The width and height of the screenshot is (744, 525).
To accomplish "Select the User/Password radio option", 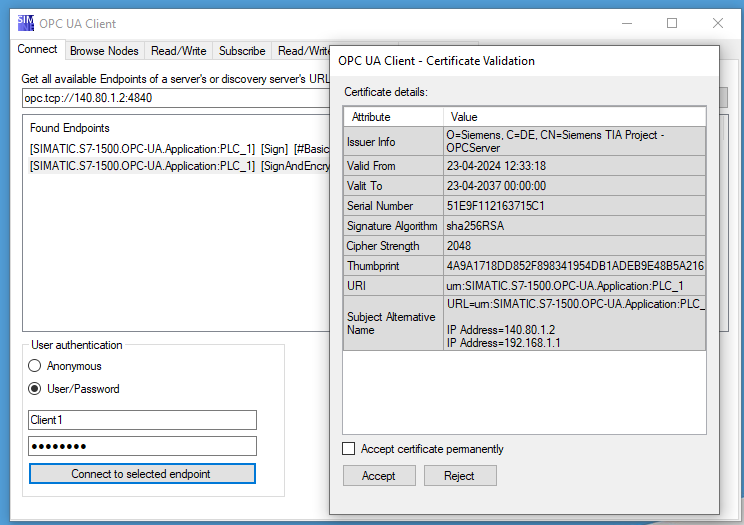I will [x=35, y=389].
